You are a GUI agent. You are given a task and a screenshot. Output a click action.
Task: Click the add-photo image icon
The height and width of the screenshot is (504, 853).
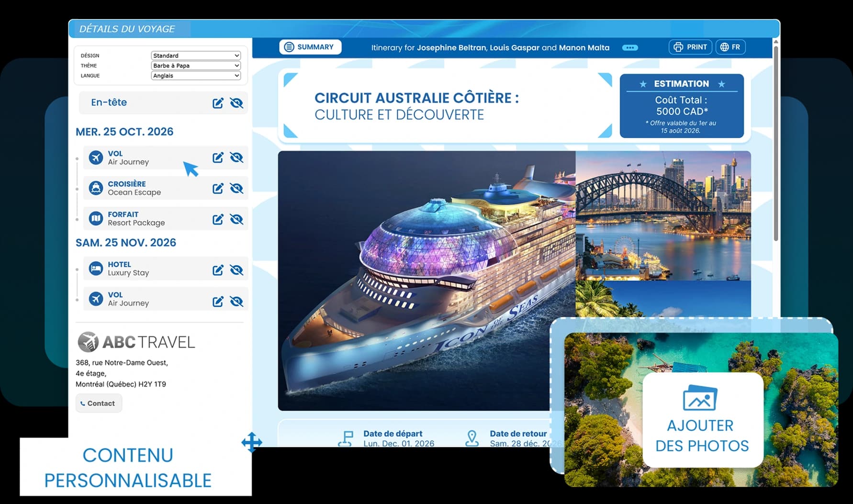(700, 398)
